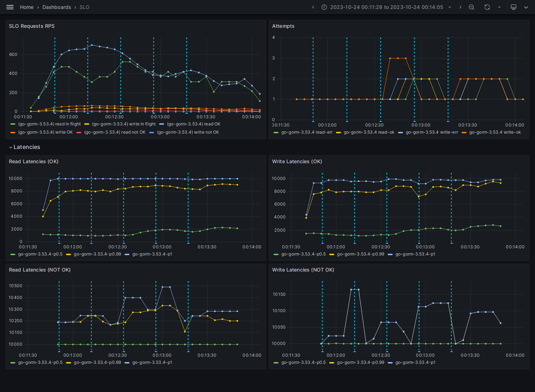Expand the chevron next to the monitor icon
The height and width of the screenshot is (392, 535).
526,7
